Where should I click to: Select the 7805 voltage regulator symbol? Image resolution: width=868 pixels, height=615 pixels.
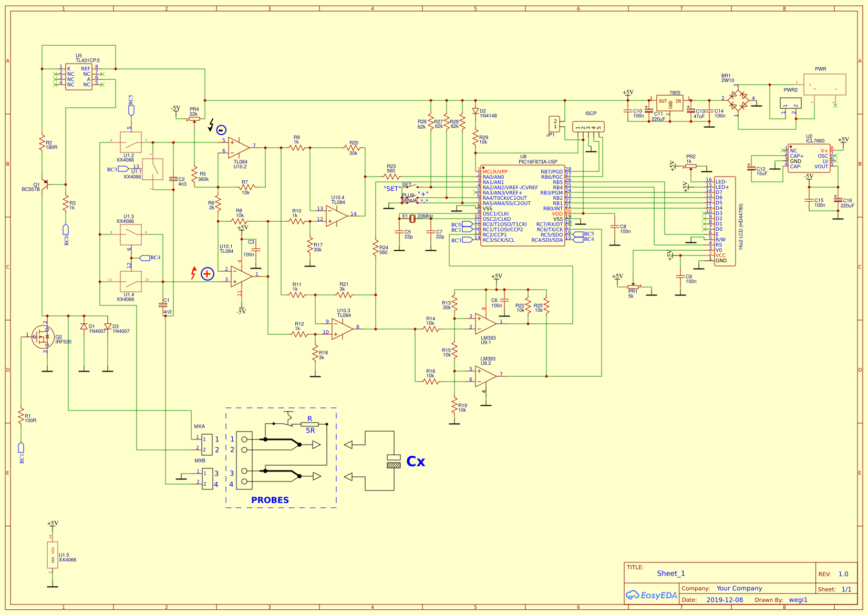670,102
